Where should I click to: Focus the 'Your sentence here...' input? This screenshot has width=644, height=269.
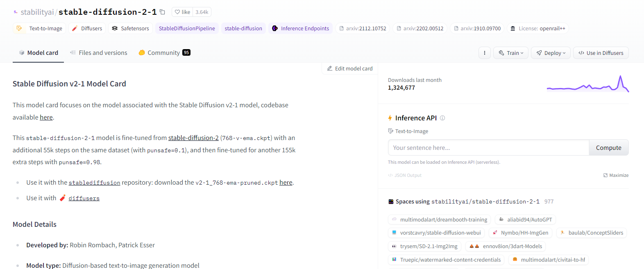coord(489,148)
